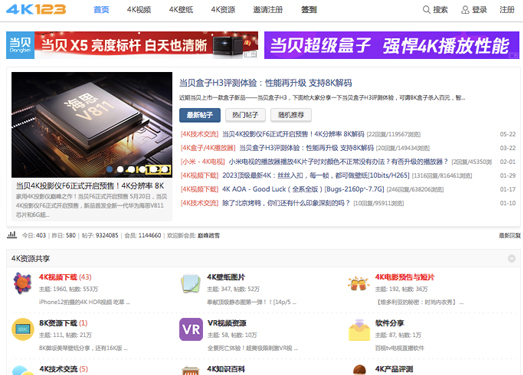The image size is (523, 375).
Task: Click the 签到 check-in link
Action: [309, 10]
